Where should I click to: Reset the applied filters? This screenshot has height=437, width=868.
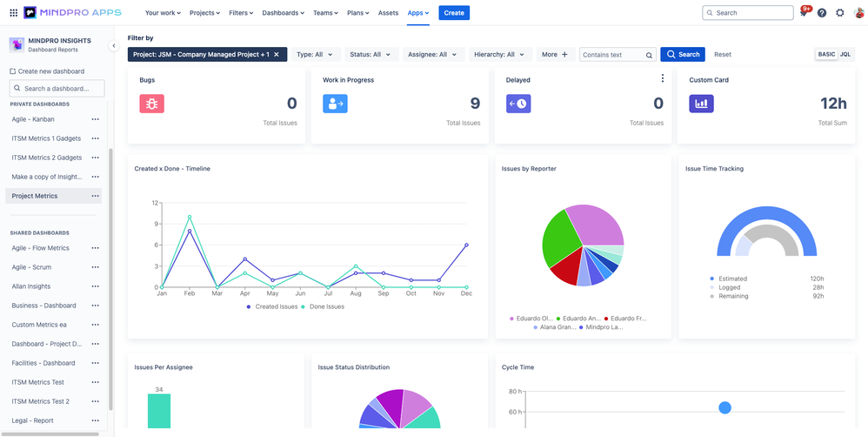(723, 54)
